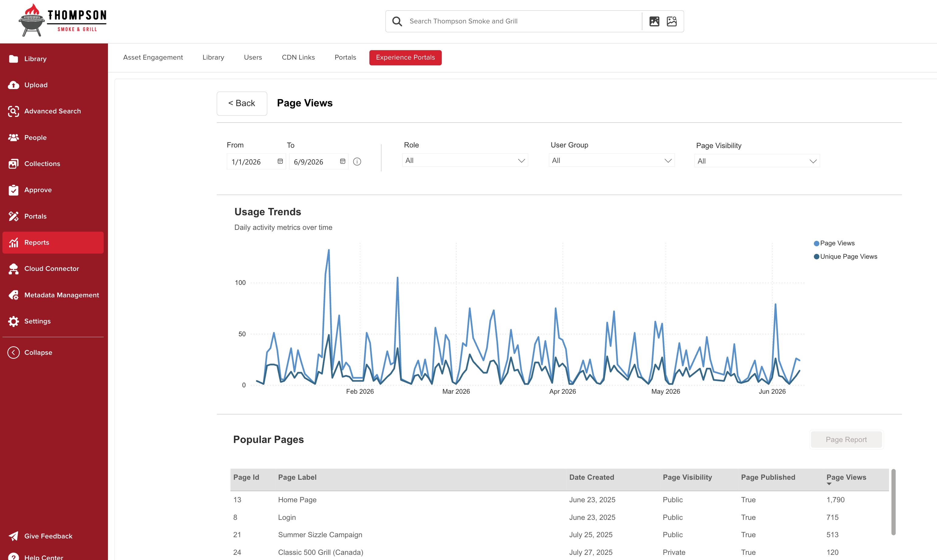Click the Collapse sidebar arrow icon

[14, 352]
